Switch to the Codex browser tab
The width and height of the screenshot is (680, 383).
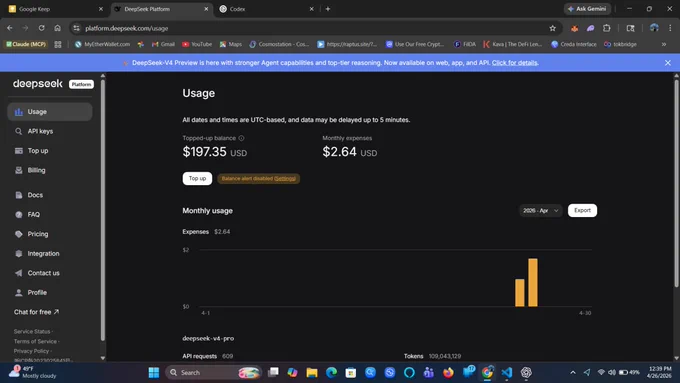[266, 9]
